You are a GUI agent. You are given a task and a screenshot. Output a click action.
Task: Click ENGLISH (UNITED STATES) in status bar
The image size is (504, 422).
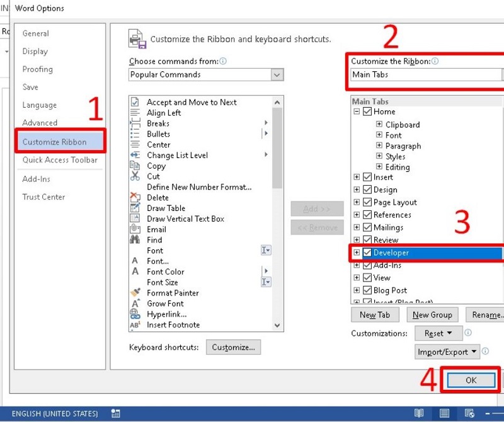tap(55, 413)
